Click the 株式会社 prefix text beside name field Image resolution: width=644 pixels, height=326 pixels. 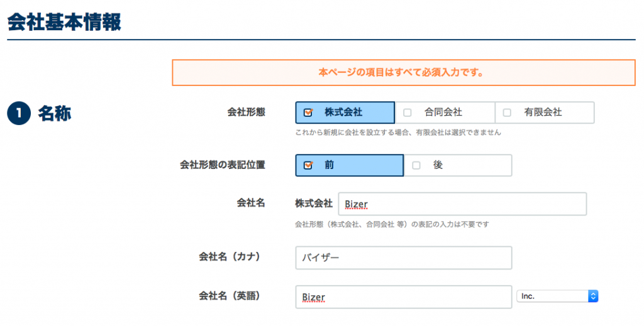point(314,204)
